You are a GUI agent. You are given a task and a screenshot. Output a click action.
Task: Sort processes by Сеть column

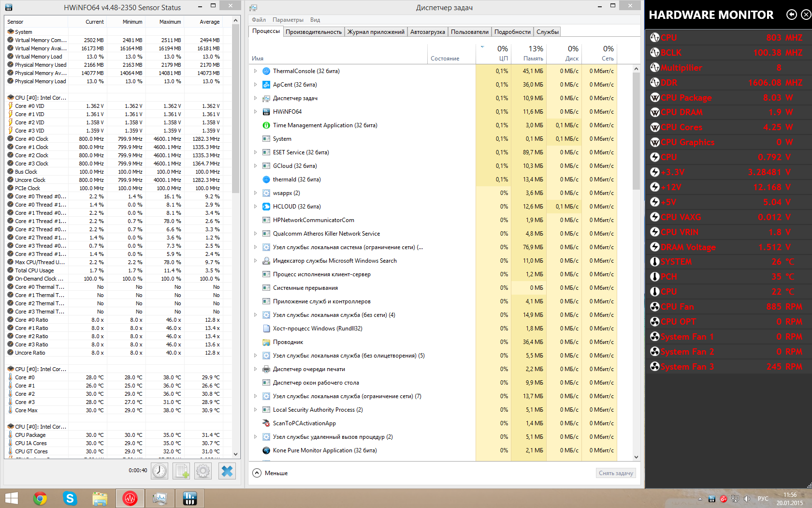[x=599, y=53]
